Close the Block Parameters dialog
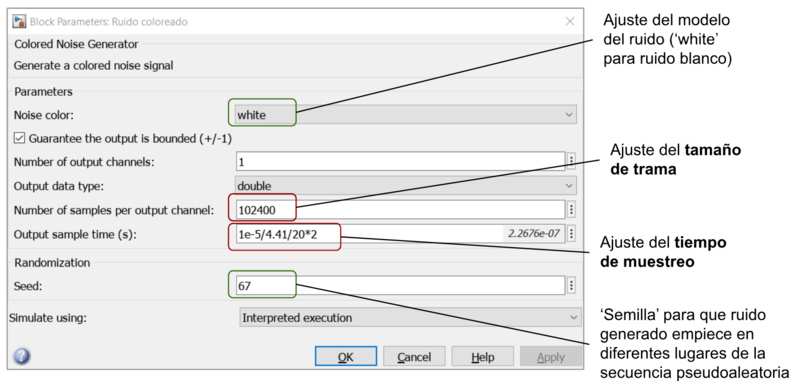 click(570, 21)
